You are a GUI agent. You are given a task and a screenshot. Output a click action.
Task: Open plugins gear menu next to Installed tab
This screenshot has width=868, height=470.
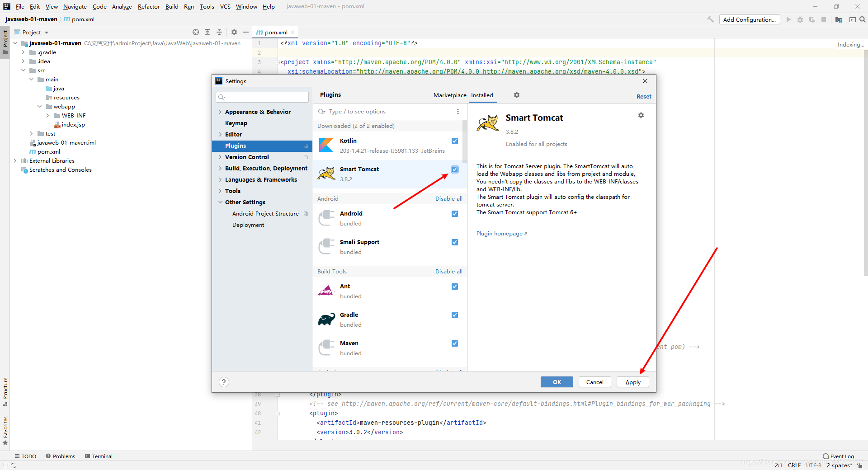click(517, 95)
